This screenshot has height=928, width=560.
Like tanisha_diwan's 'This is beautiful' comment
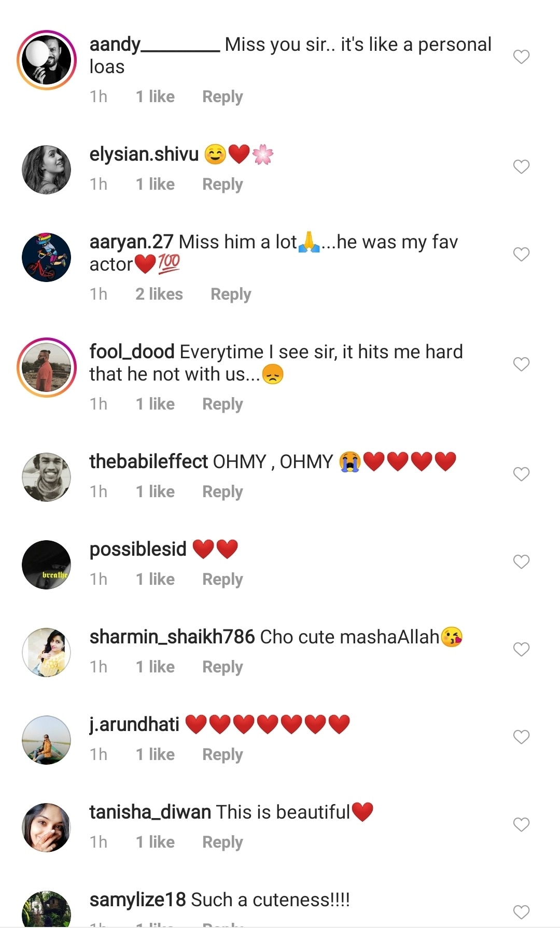[521, 824]
